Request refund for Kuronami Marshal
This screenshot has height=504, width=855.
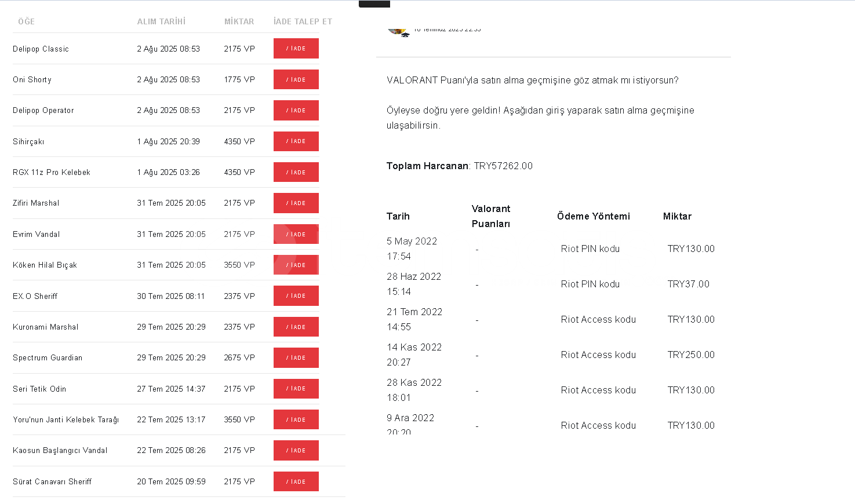296,327
